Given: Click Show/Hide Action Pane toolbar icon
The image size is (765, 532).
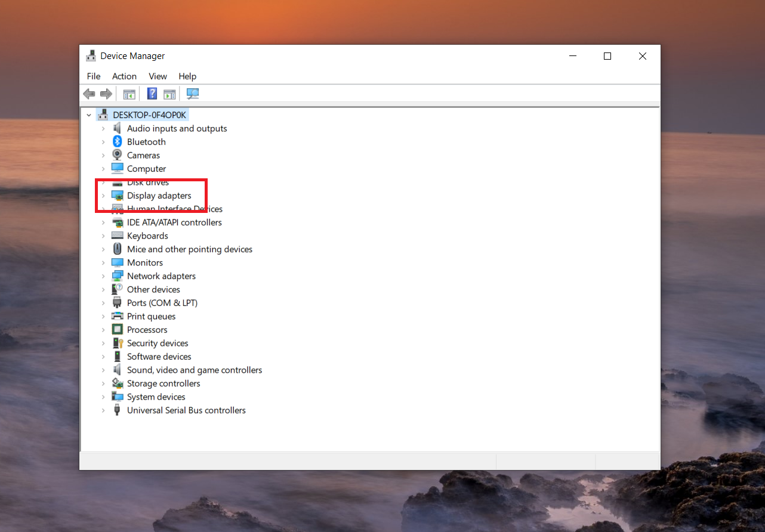Looking at the screenshot, I should (x=169, y=94).
